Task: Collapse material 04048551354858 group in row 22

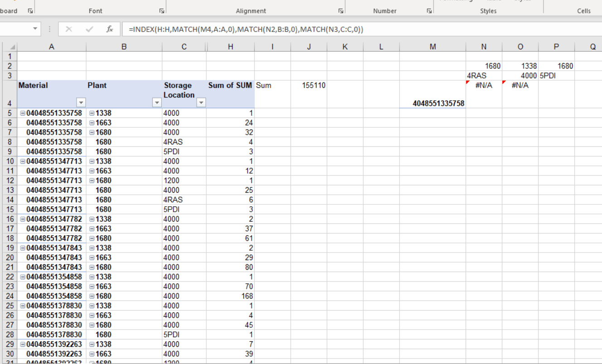Action: [23, 277]
